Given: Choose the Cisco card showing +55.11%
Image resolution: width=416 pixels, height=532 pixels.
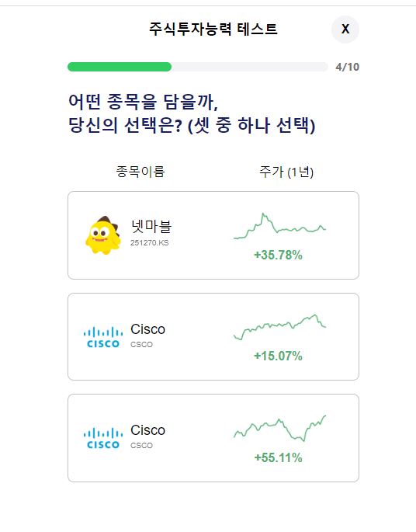Looking at the screenshot, I should [x=213, y=438].
